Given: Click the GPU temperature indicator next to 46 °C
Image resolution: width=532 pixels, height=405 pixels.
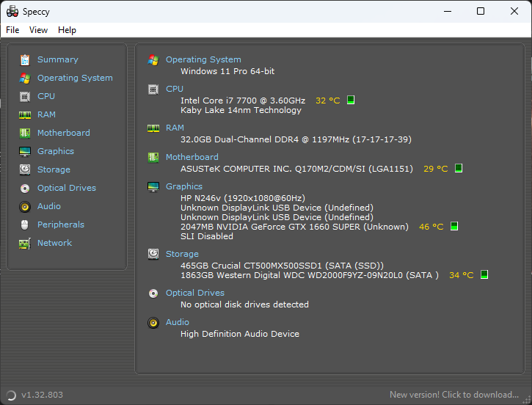Looking at the screenshot, I should 454,226.
